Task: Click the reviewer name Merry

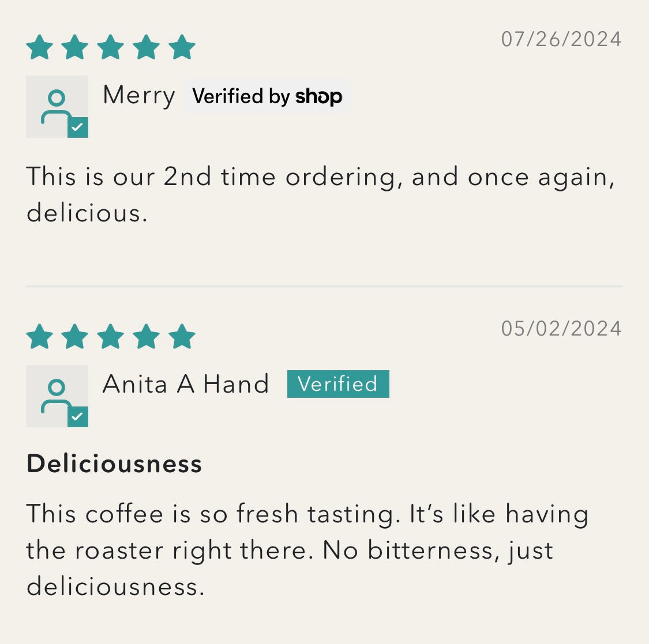Action: (x=139, y=95)
